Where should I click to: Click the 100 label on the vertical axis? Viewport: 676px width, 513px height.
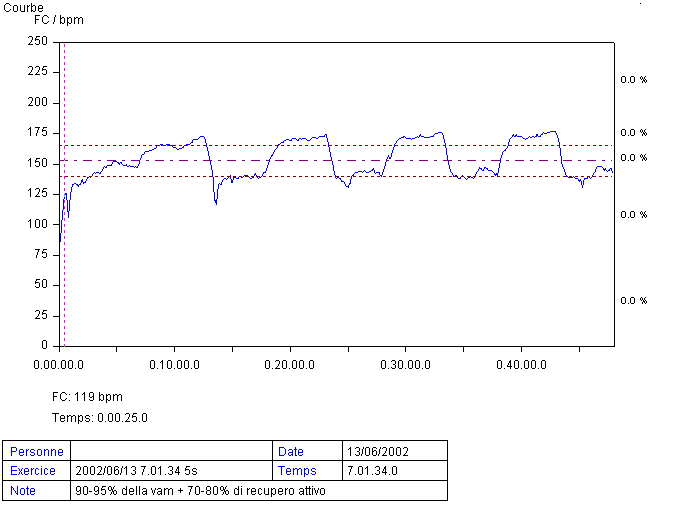click(x=38, y=224)
